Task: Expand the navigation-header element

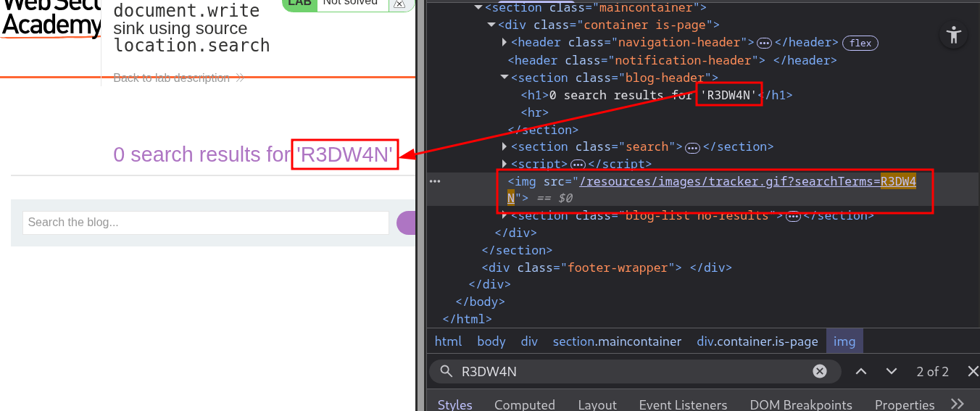Action: pos(504,43)
